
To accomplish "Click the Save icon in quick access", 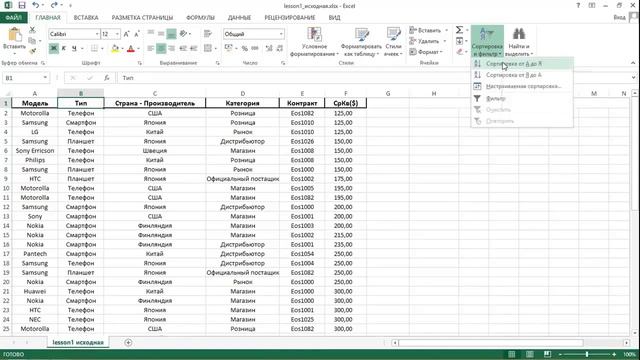I will (22, 5).
